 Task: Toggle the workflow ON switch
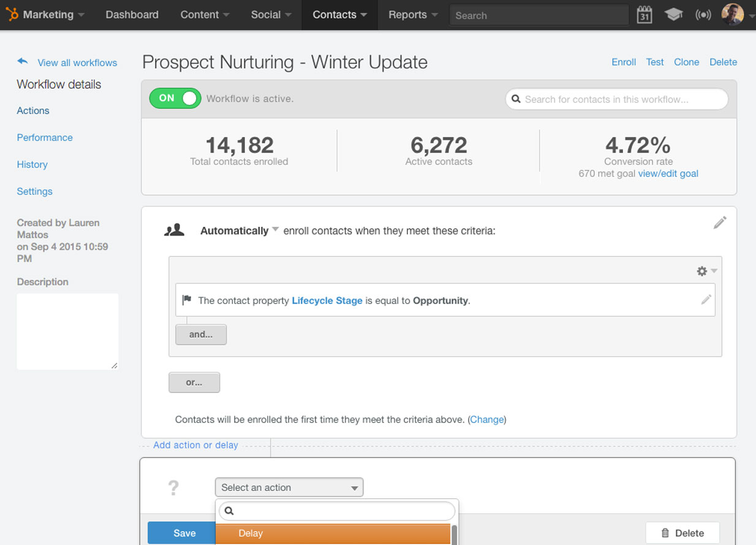175,98
